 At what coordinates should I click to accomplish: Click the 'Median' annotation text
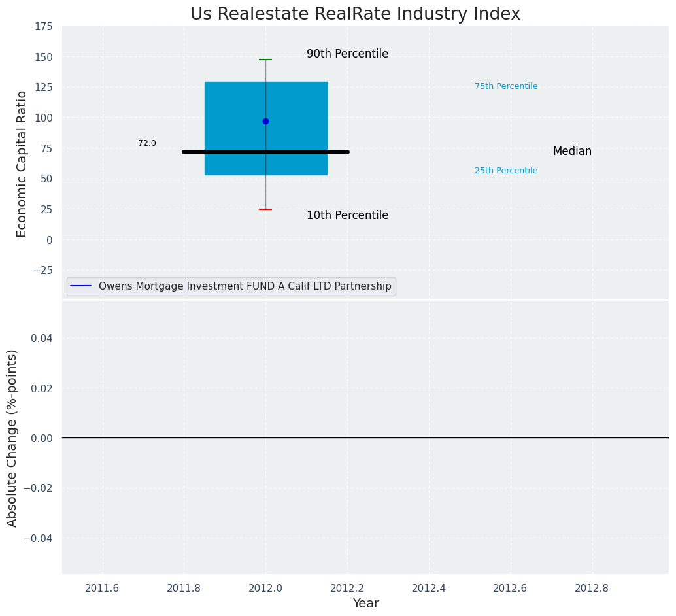(572, 151)
